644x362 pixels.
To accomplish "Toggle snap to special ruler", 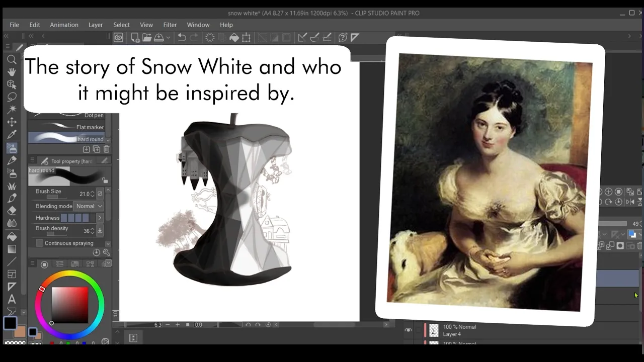I will (314, 37).
